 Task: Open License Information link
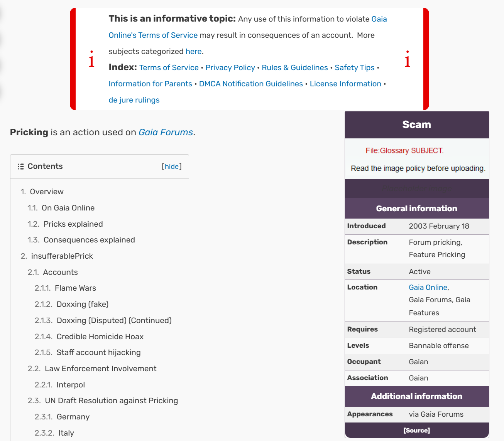pyautogui.click(x=345, y=84)
